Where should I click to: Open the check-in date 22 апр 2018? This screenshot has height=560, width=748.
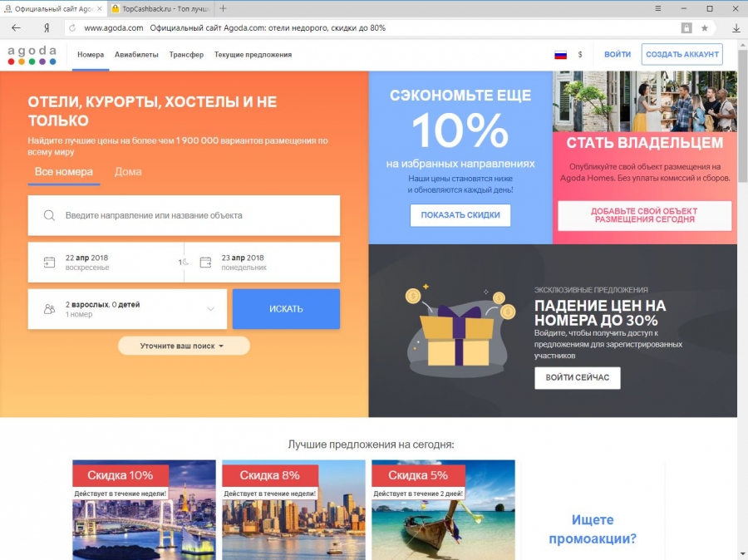[x=106, y=263]
